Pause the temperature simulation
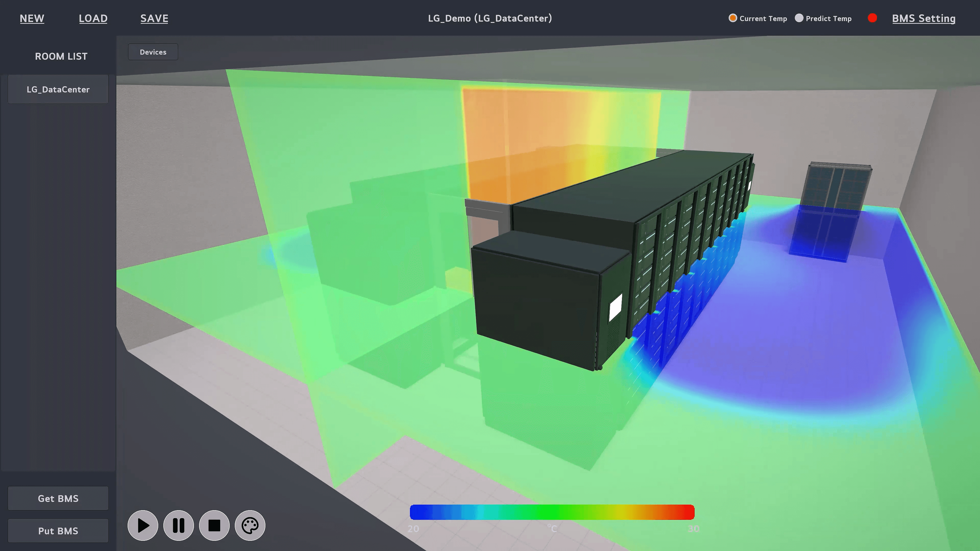Screen dimensions: 980x551 click(x=178, y=525)
